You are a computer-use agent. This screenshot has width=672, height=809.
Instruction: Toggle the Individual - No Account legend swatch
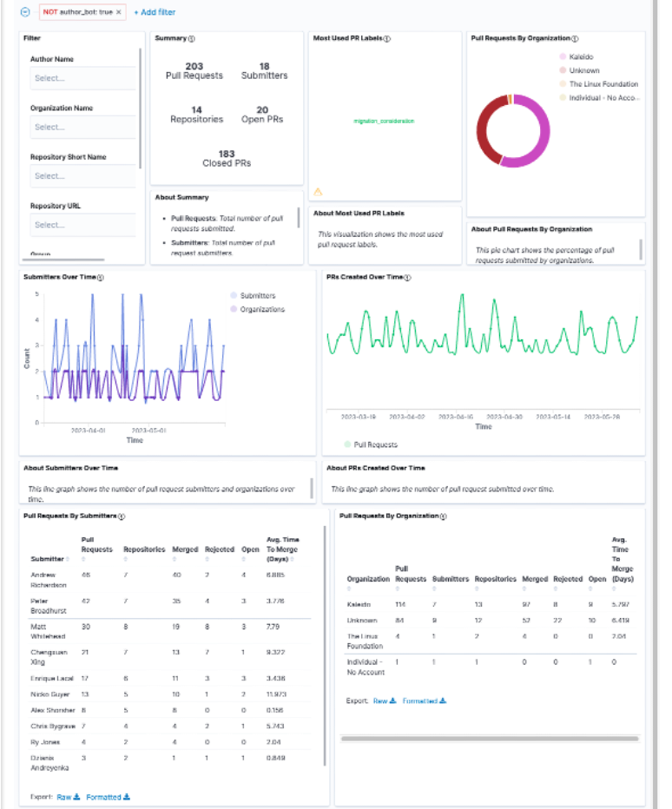563,97
